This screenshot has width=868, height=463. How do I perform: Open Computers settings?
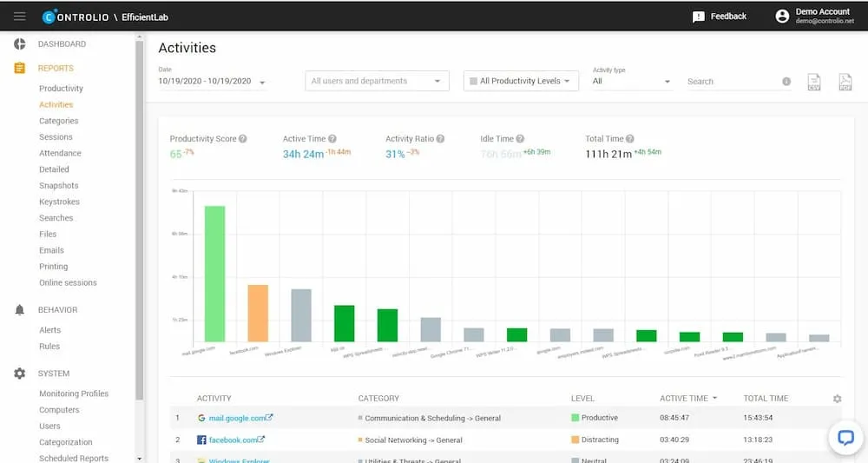click(x=59, y=410)
